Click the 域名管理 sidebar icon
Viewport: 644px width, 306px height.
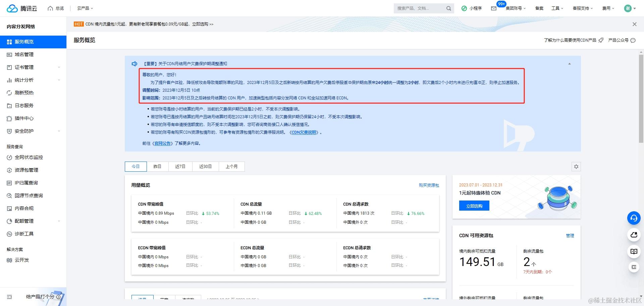(9, 54)
